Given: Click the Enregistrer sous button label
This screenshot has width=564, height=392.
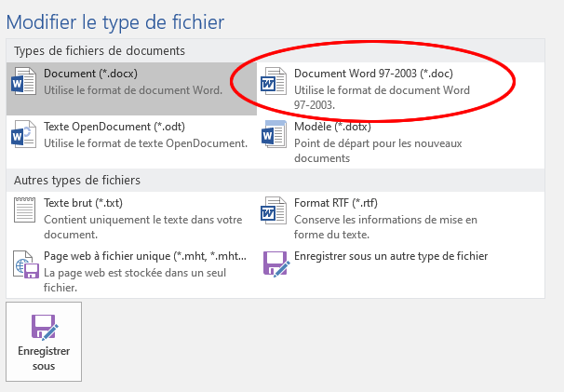Looking at the screenshot, I should pos(44,358).
